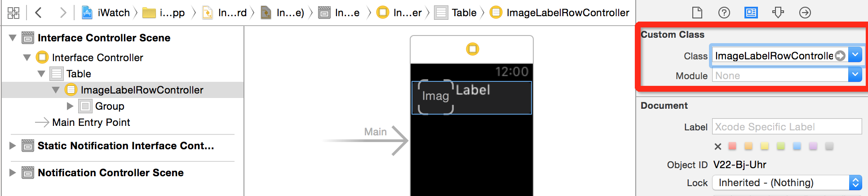Screen dimensions: 868x196
Task: Switch to the Identity inspector icon
Action: coord(751,13)
